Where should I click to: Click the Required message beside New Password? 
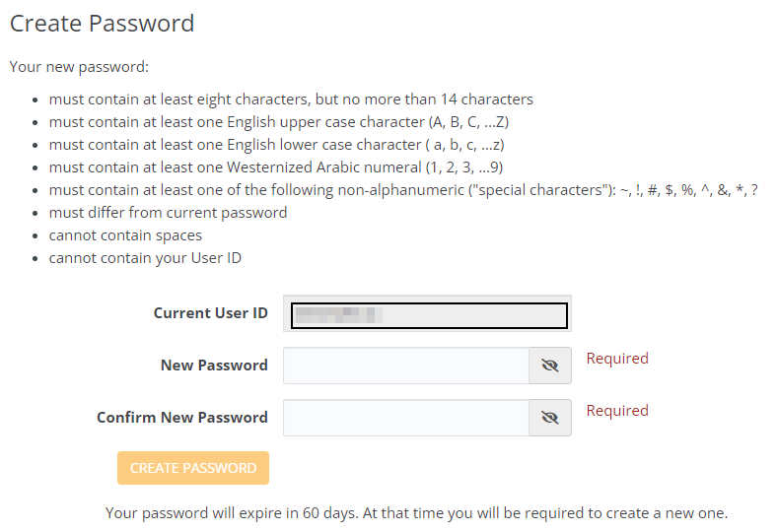[617, 359]
